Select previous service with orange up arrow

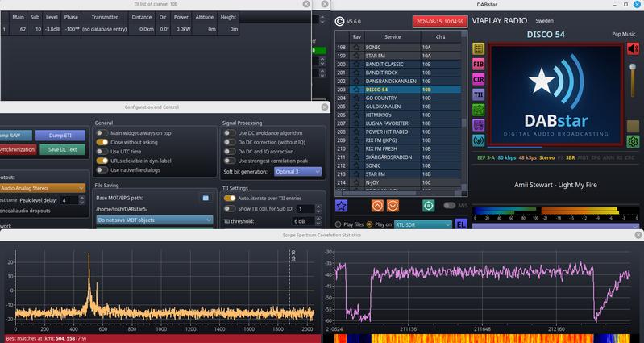click(x=377, y=206)
